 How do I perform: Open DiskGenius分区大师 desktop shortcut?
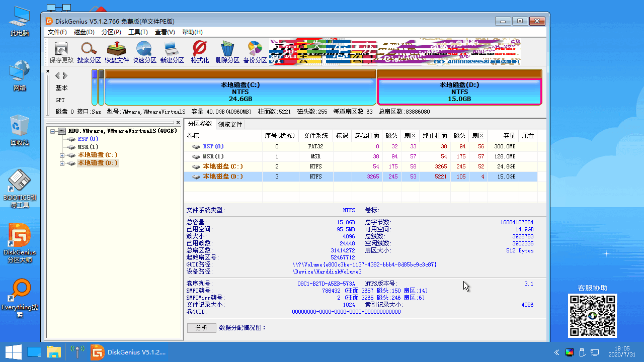pos(20,243)
